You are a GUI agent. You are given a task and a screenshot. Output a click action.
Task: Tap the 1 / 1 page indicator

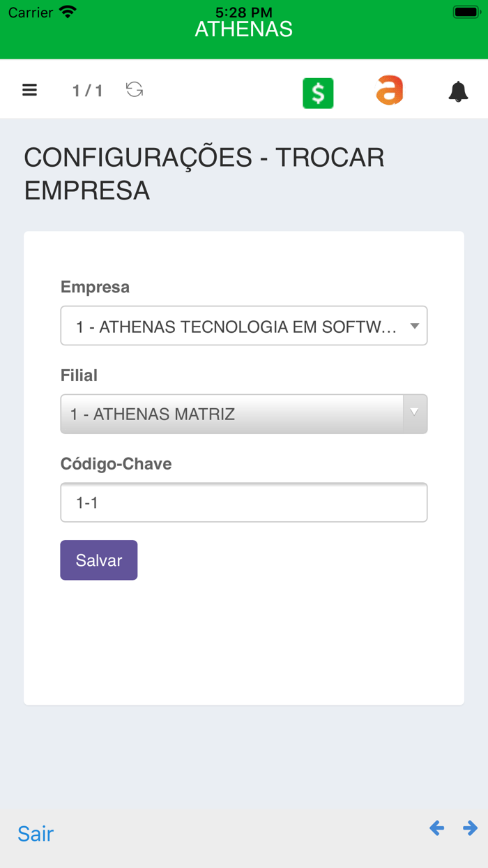86,90
